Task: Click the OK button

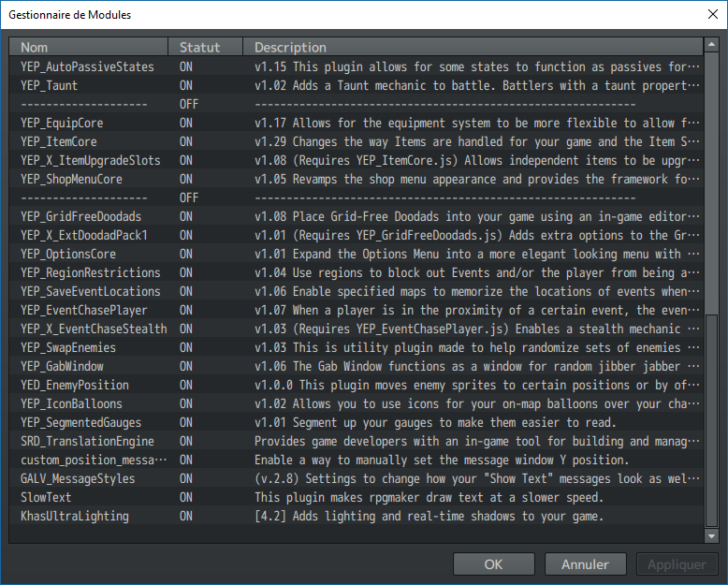Action: 493,564
